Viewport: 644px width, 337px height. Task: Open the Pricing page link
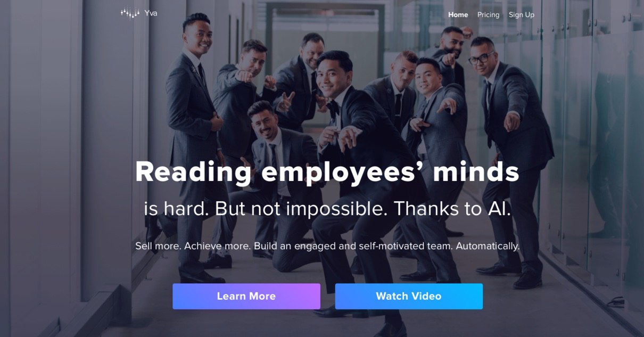(489, 15)
